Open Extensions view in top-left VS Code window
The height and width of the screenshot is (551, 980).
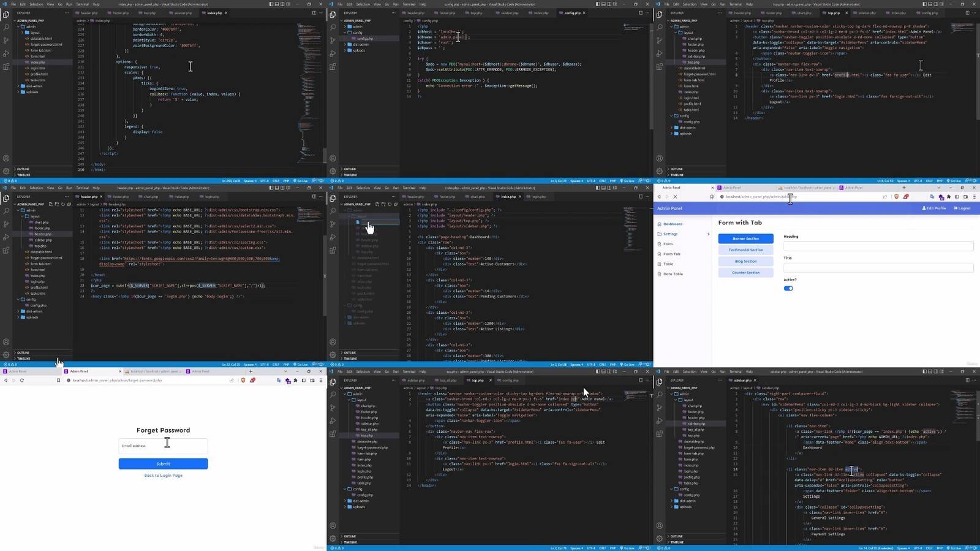point(6,66)
